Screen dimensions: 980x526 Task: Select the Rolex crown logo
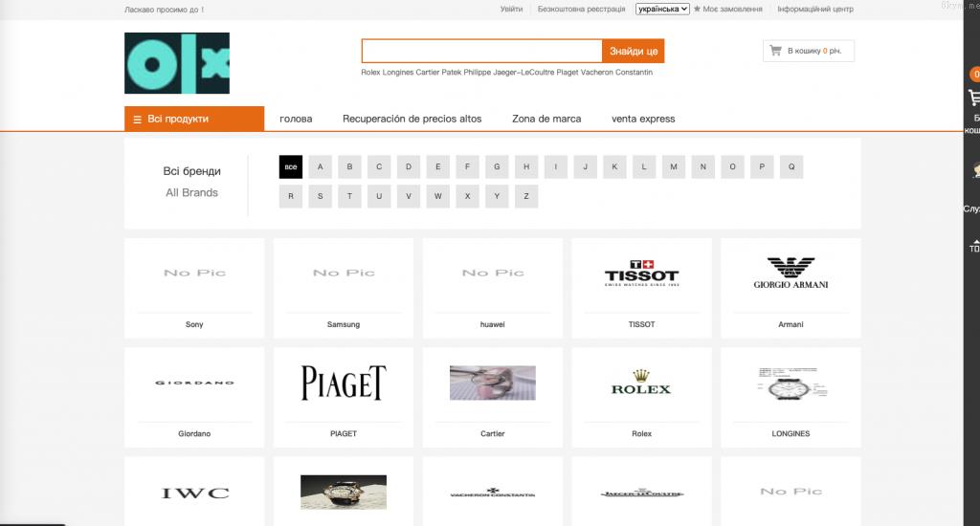(641, 383)
